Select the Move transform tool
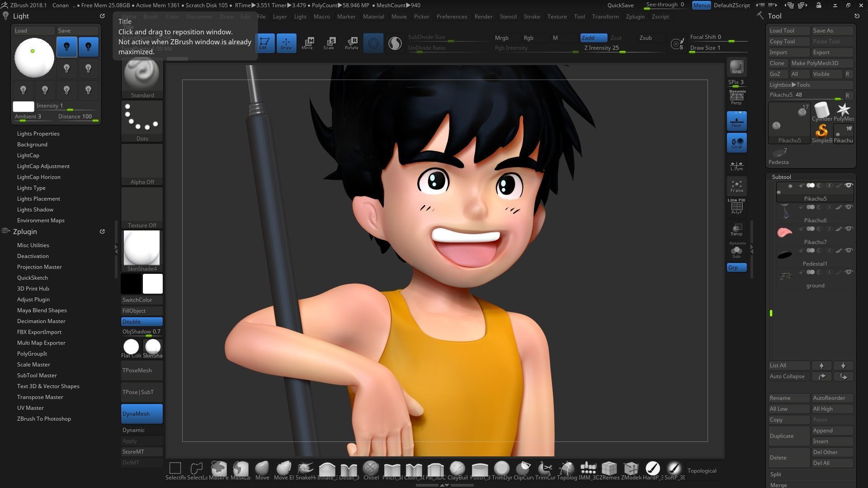 tap(307, 43)
